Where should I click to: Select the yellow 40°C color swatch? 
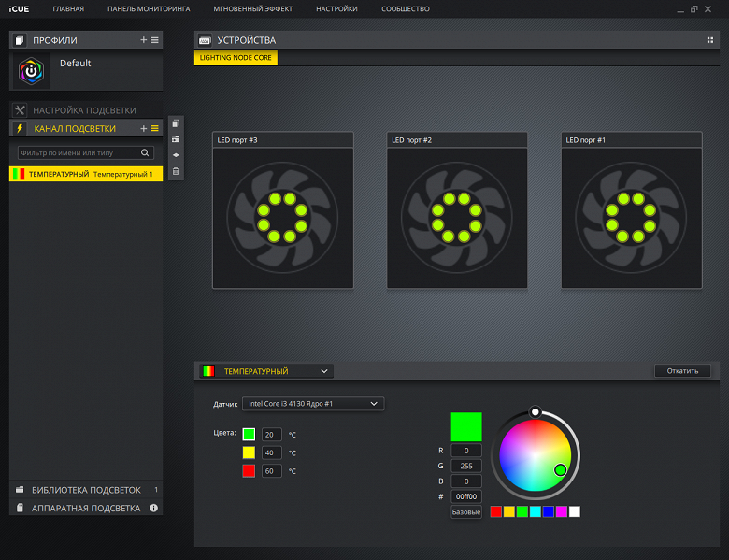(249, 452)
